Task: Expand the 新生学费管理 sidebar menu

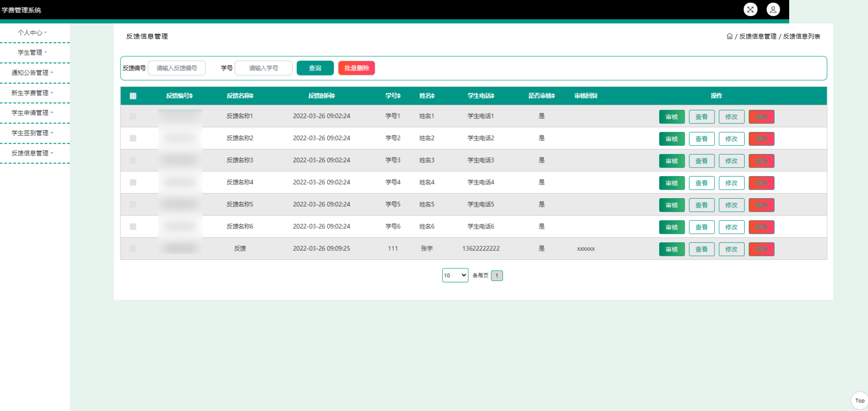Action: [x=32, y=93]
